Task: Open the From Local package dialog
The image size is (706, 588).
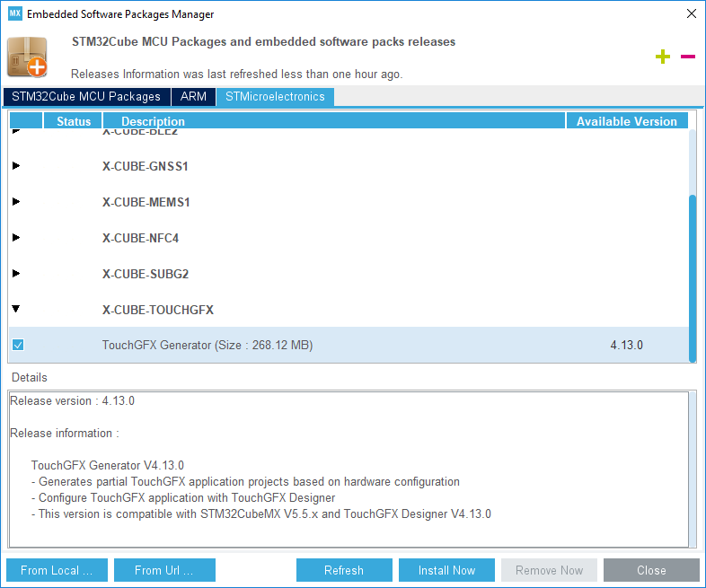Action: [x=57, y=570]
